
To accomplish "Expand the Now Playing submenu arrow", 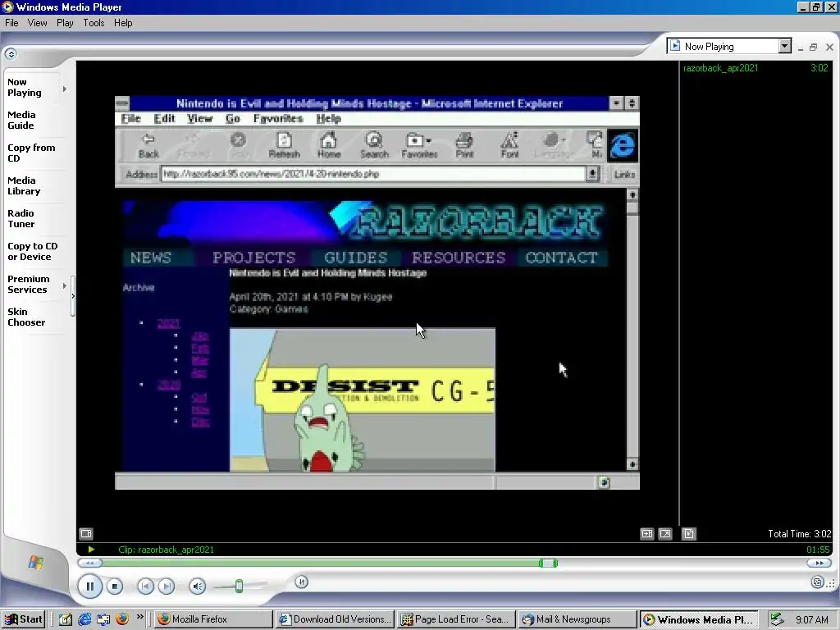I will tap(64, 89).
